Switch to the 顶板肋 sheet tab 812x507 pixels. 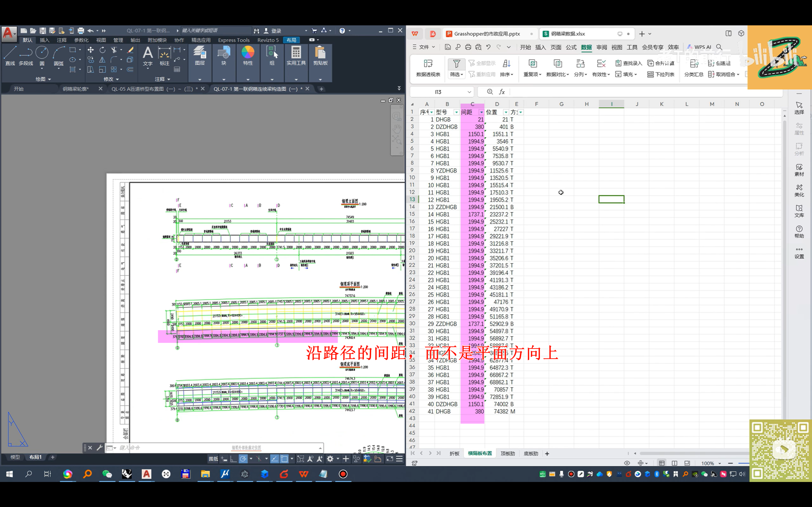coord(507,453)
